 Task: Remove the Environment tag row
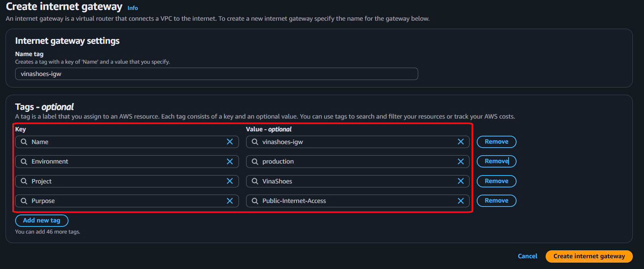point(496,161)
